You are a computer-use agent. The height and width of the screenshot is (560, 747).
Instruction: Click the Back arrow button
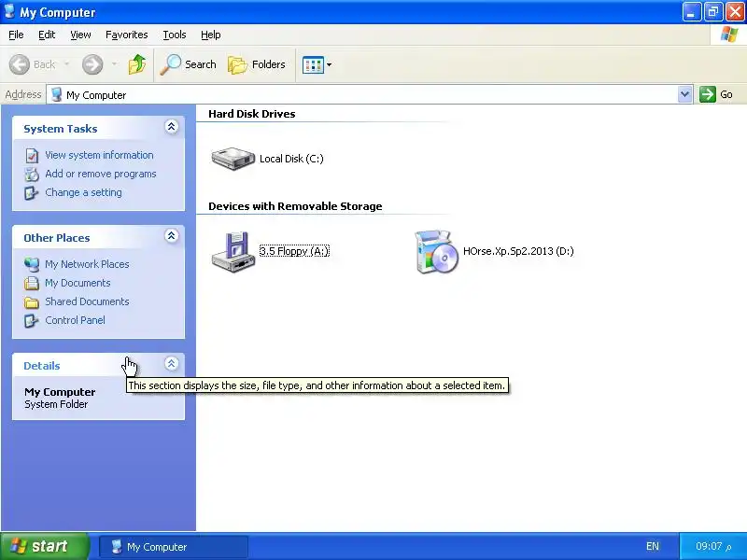[x=20, y=64]
